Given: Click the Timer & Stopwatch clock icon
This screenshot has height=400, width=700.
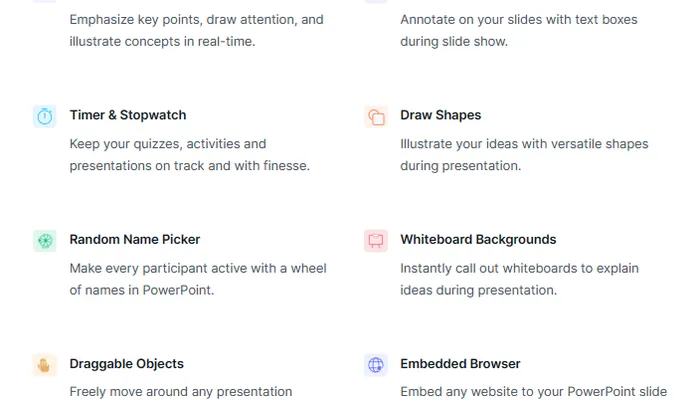Looking at the screenshot, I should click(x=44, y=116).
